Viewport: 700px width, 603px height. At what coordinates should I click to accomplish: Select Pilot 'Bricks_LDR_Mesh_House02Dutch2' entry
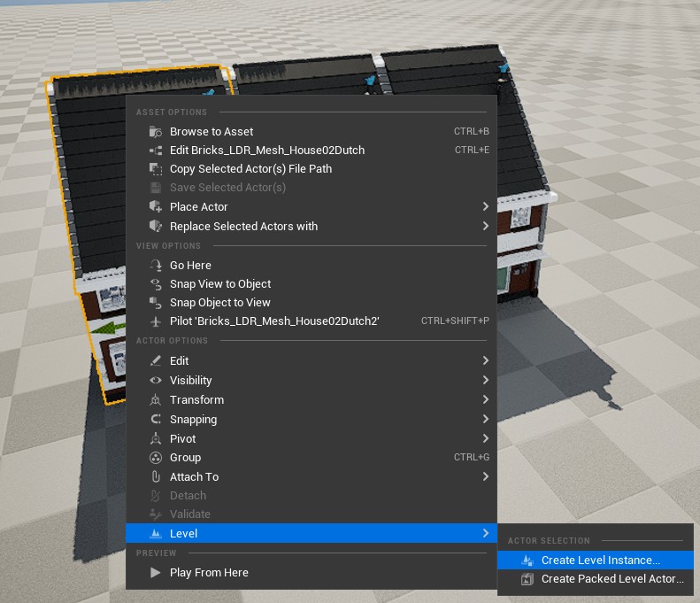[274, 321]
